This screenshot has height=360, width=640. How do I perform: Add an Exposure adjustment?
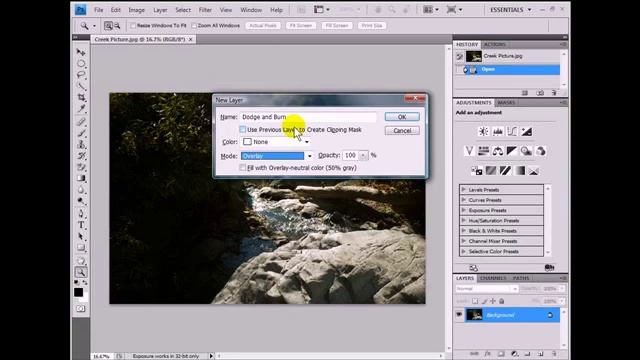pyautogui.click(x=526, y=131)
